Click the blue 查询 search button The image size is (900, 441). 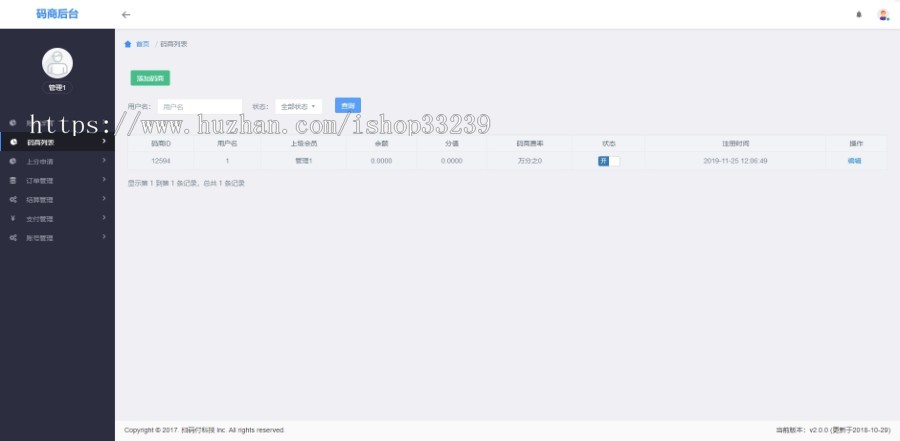point(348,106)
